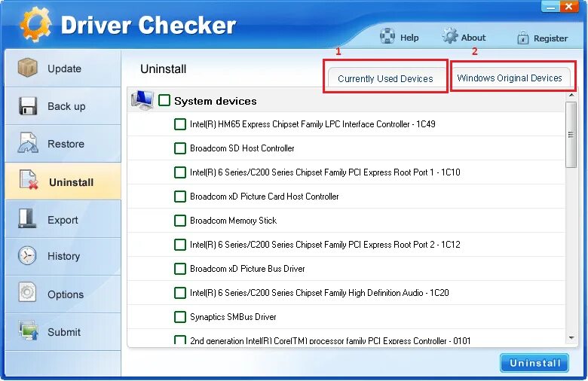The width and height of the screenshot is (588, 381).
Task: Check Broadcom SD Host Controller checkbox
Action: [180, 148]
